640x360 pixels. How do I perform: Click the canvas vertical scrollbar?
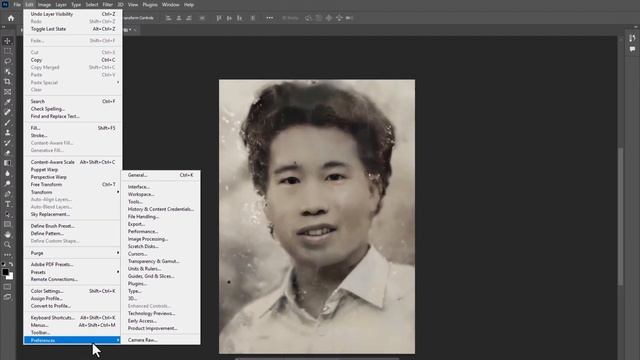point(620,216)
